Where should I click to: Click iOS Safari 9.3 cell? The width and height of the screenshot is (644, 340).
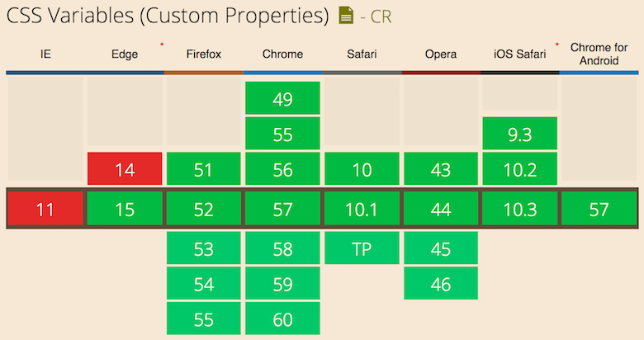point(520,134)
